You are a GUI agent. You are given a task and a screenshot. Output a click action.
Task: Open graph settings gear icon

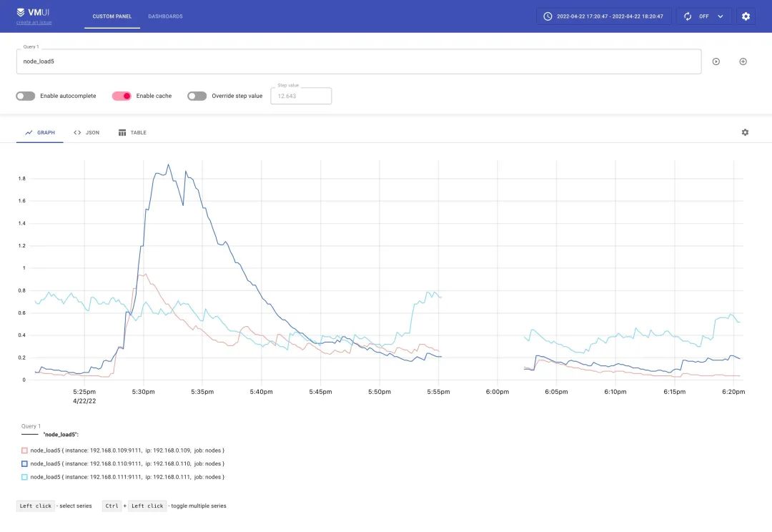(x=745, y=132)
